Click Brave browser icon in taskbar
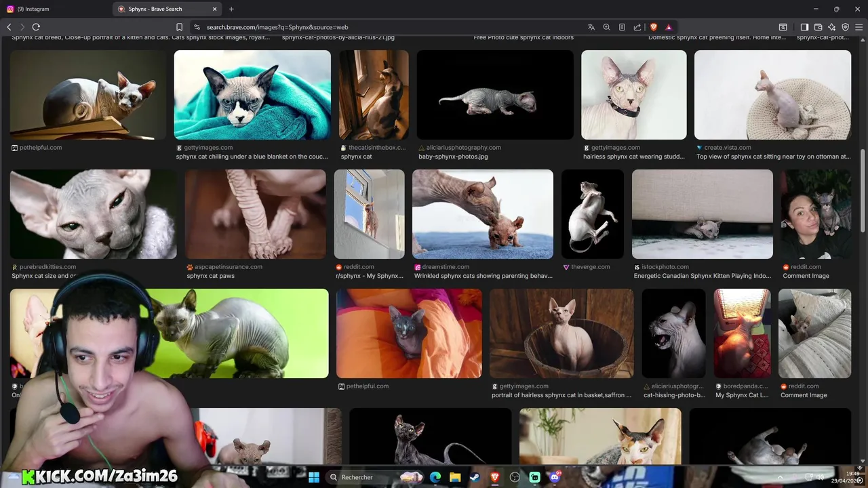868x488 pixels. click(x=494, y=477)
